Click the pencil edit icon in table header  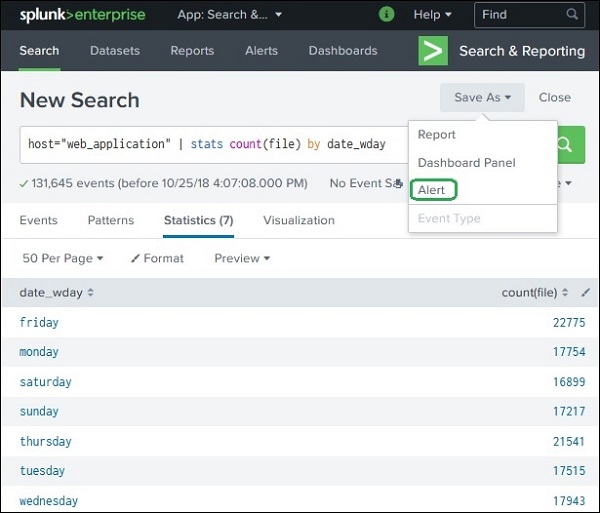(586, 293)
